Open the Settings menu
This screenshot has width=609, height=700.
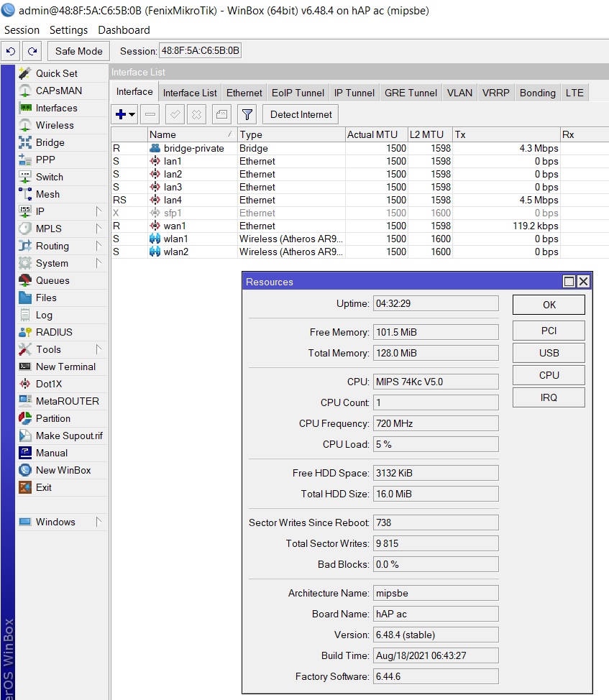(68, 30)
